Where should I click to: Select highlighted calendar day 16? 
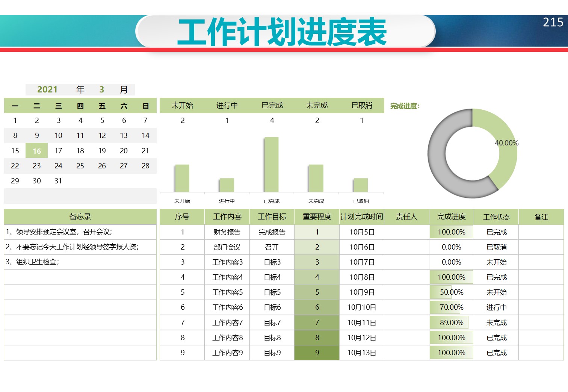[37, 151]
